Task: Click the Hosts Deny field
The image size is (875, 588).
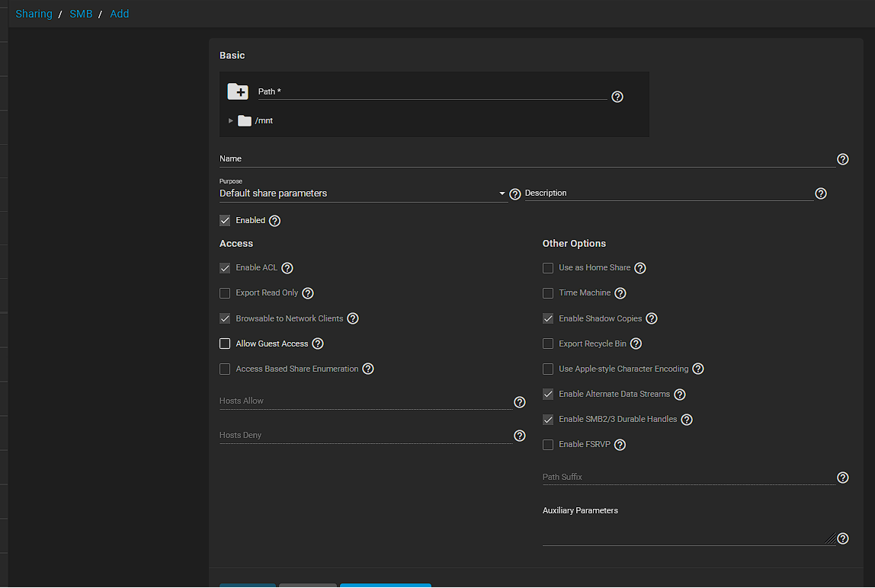Action: (366, 435)
